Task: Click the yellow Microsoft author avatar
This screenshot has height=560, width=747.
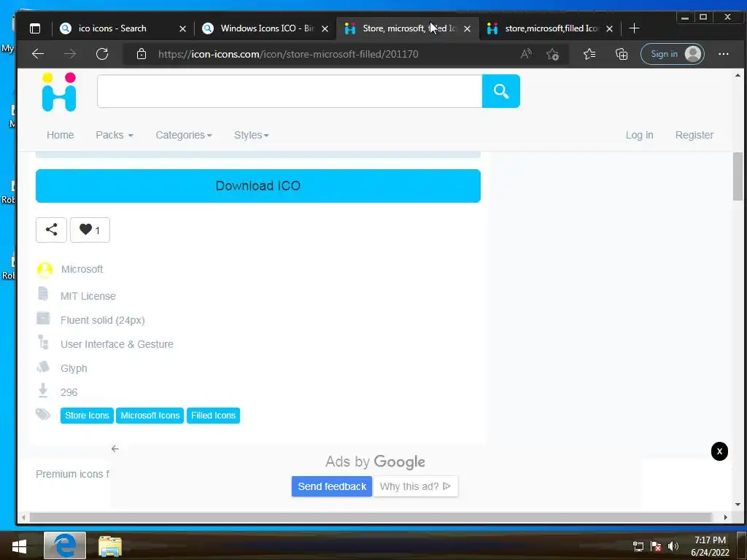Action: tap(44, 270)
